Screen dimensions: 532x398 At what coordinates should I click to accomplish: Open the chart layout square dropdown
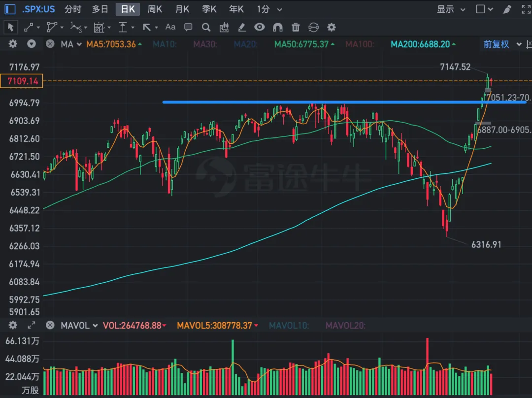pyautogui.click(x=485, y=9)
